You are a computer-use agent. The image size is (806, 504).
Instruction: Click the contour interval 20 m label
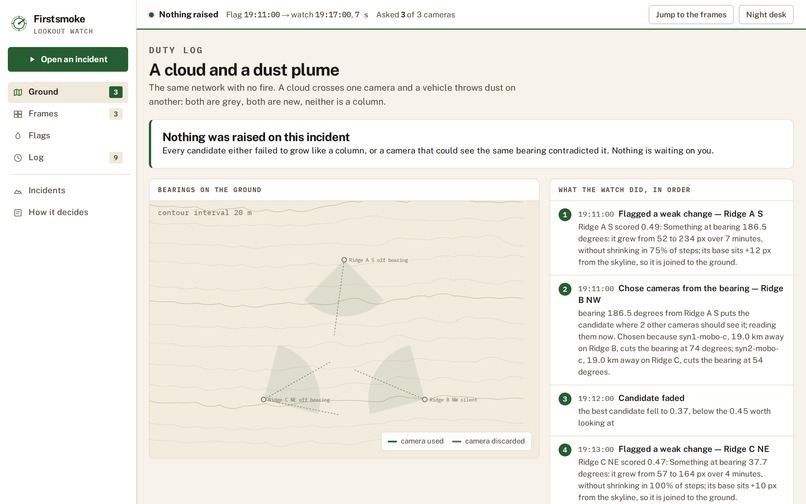pos(205,212)
